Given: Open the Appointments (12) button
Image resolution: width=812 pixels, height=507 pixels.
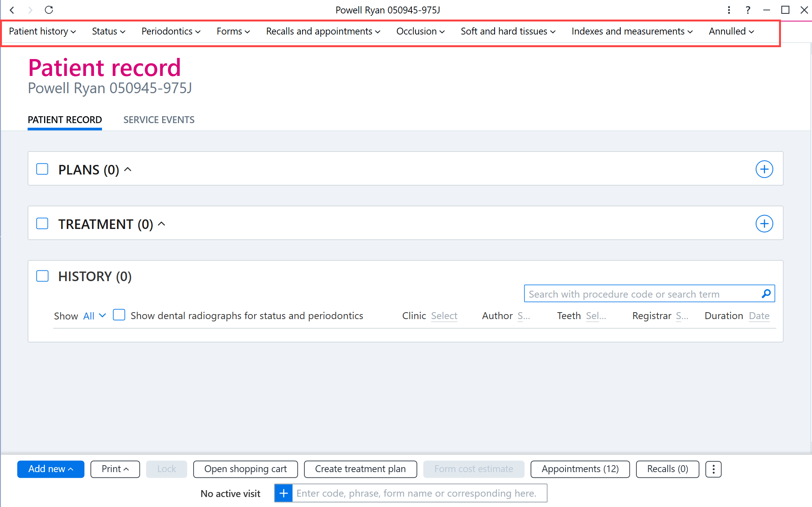Looking at the screenshot, I should click(580, 469).
